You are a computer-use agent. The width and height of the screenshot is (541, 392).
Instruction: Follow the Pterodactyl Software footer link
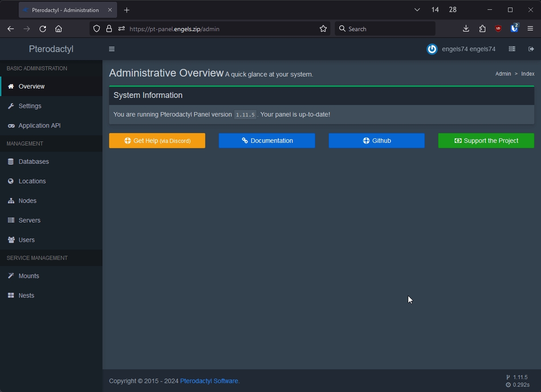210,381
